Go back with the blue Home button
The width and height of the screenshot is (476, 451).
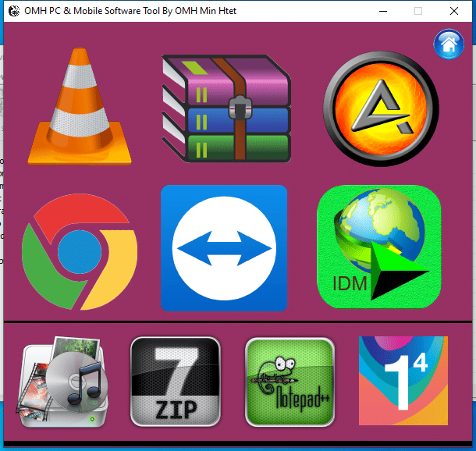[449, 44]
